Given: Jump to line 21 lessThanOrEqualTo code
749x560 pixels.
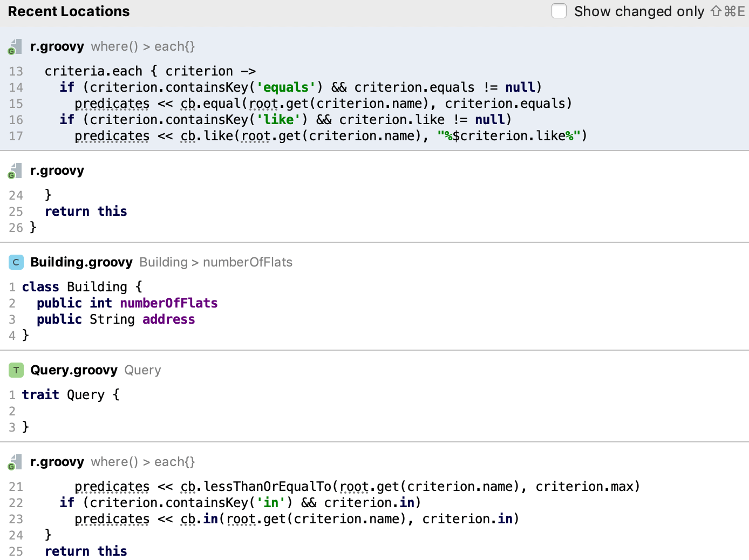Looking at the screenshot, I should click(357, 487).
